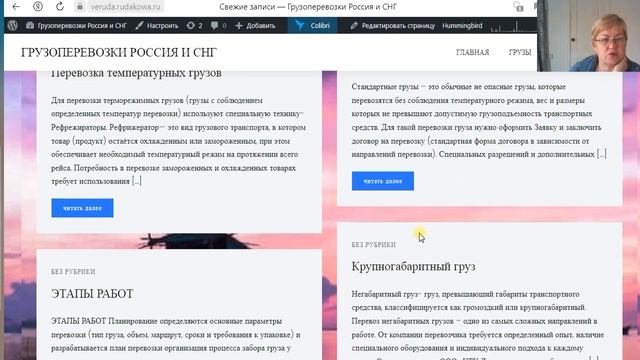Click the dashboard icon beside the admin bar site name
Viewport: 640px width, 360px height.
(30, 25)
